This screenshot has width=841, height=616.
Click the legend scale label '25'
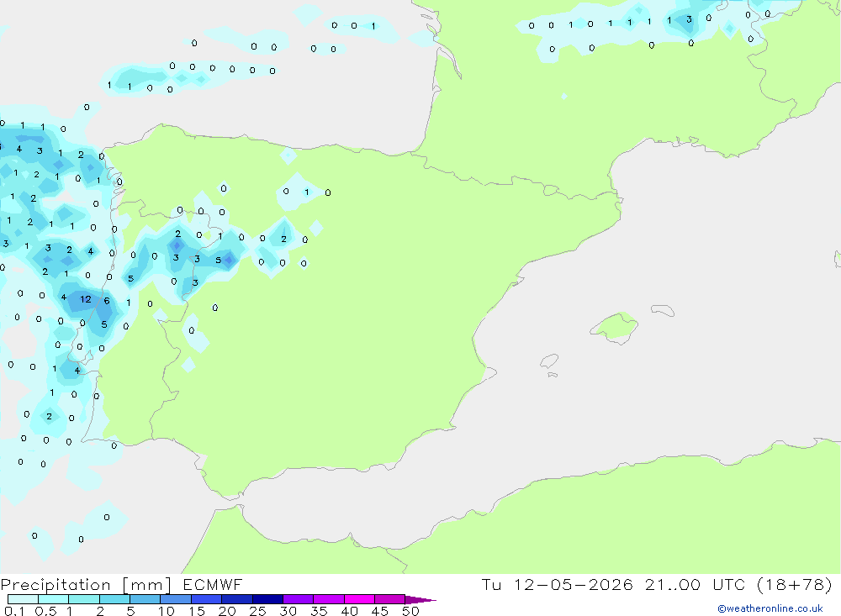click(258, 611)
